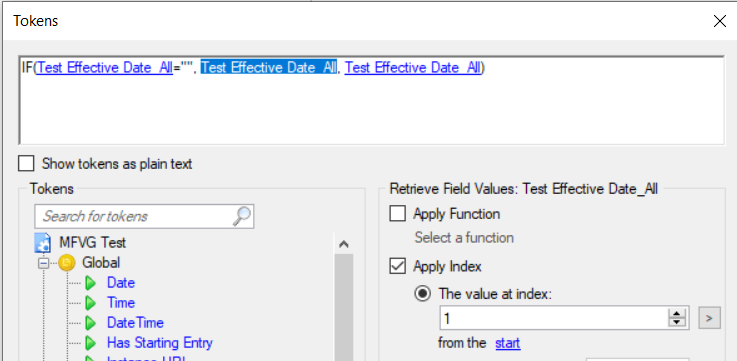Viewport: 737px width, 361px height.
Task: Check the Apply Function checkbox
Action: 398,214
